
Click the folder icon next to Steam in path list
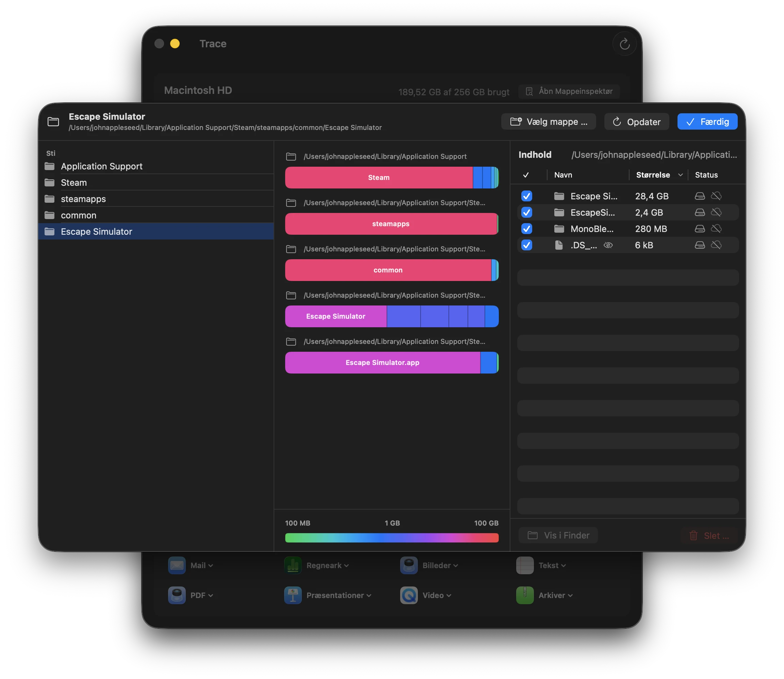[x=50, y=183]
